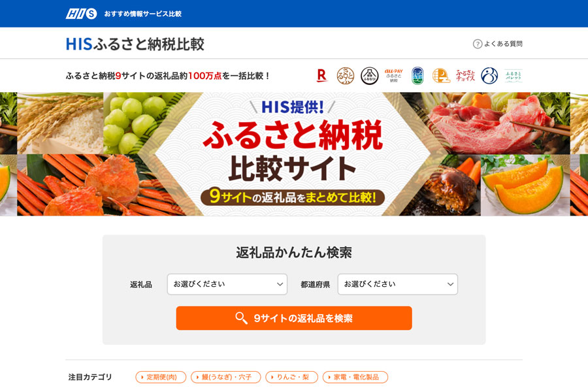Select the りんご・梨 category tag
The height and width of the screenshot is (392, 588).
click(x=292, y=377)
